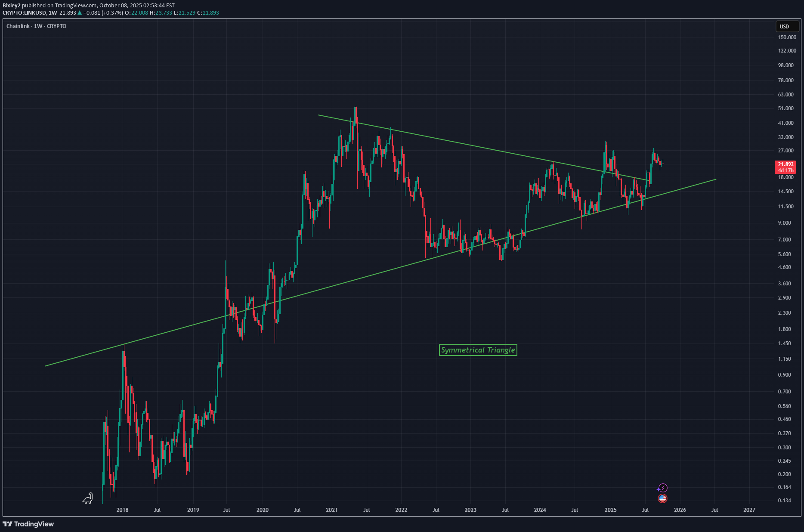This screenshot has height=532, width=804.
Task: Click the 150.000 level on price scale
Action: tap(787, 37)
